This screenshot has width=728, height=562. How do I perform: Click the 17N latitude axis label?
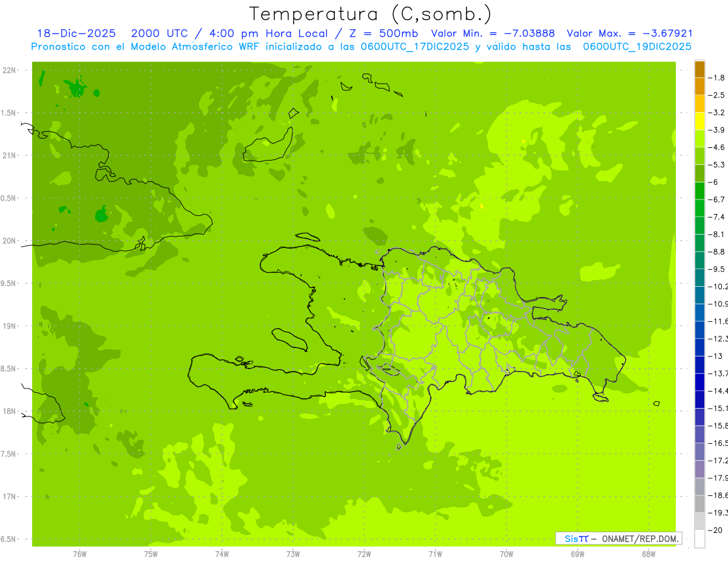[10, 497]
